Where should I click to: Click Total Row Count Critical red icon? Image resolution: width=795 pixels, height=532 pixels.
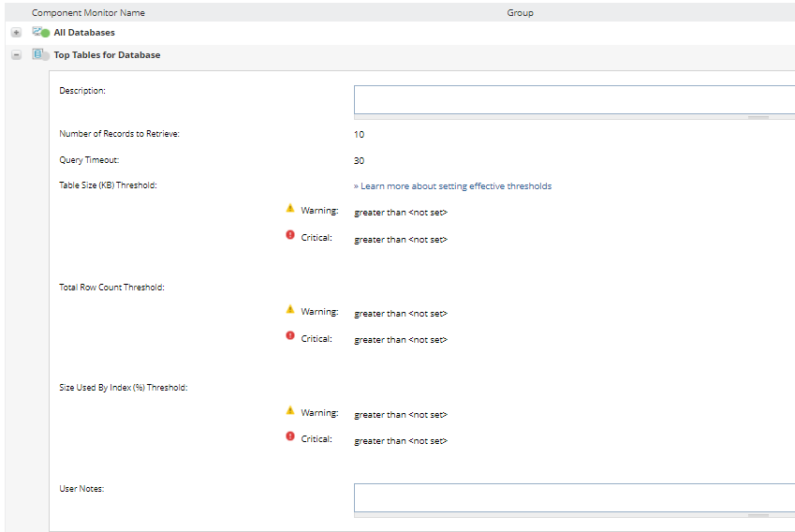point(290,336)
